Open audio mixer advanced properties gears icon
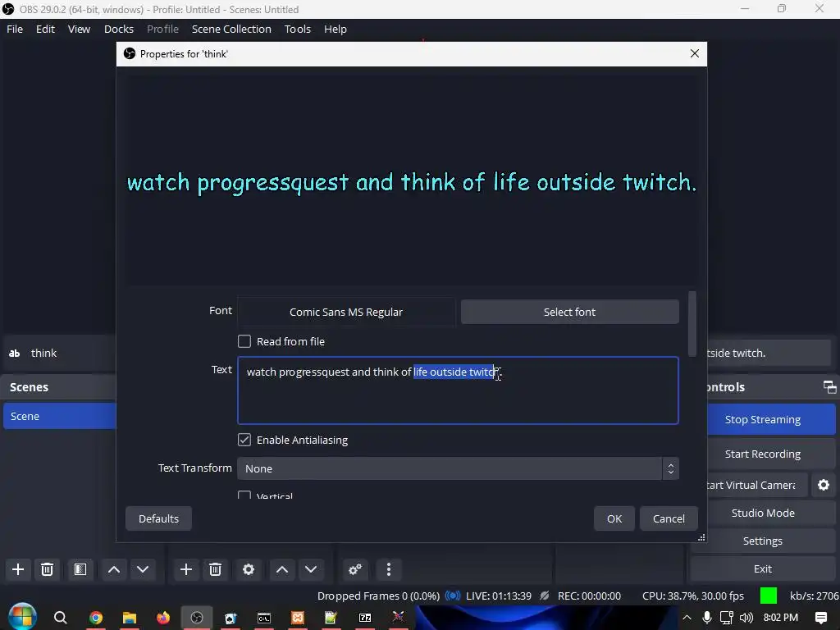840x630 pixels. [x=355, y=569]
